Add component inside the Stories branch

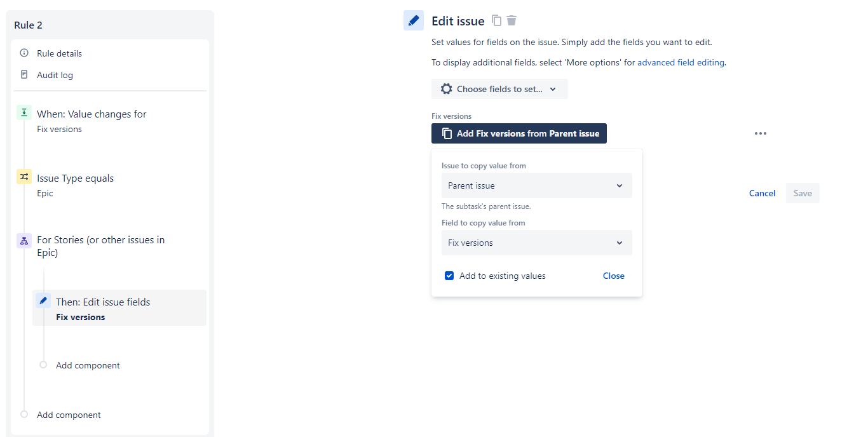(x=88, y=365)
